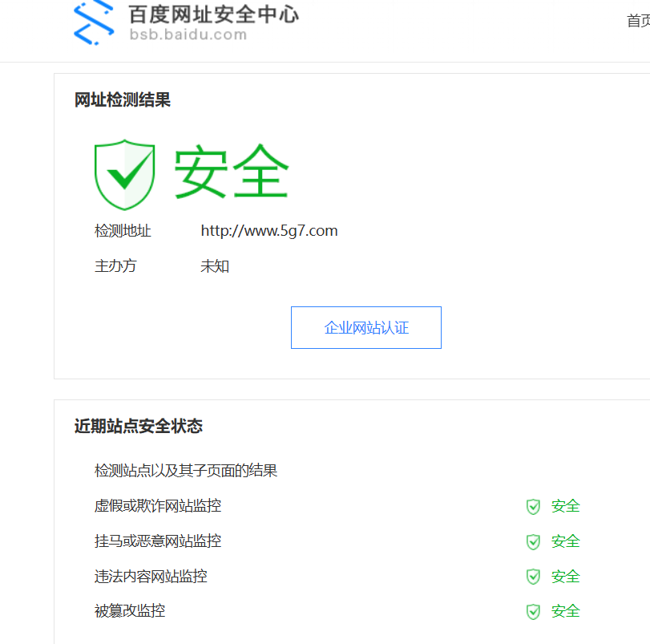Click the big green 安全 verdict text

click(x=232, y=170)
